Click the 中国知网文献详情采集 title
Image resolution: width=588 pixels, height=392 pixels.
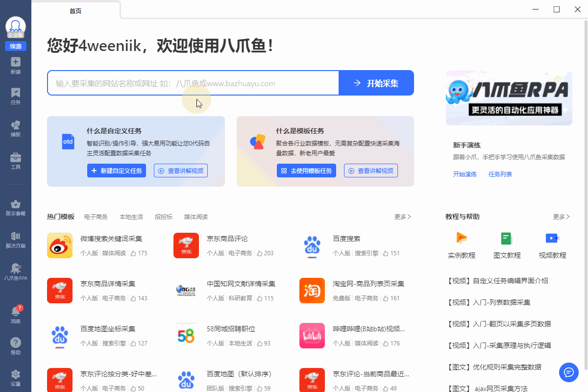point(241,284)
